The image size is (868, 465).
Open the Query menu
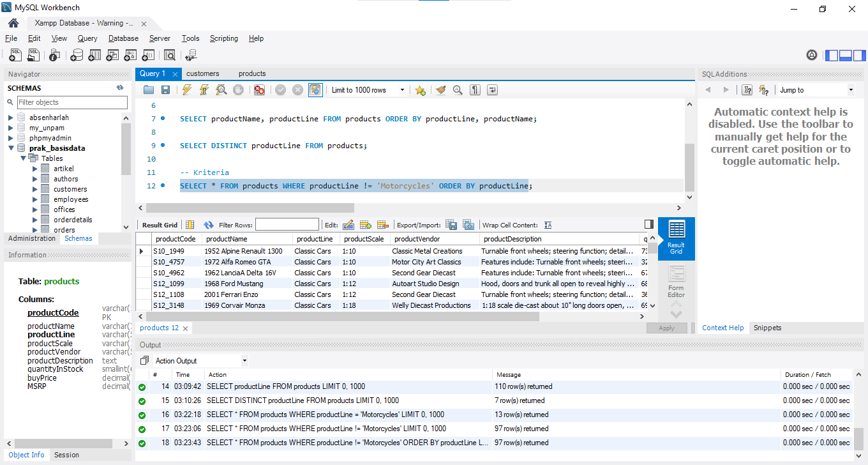point(87,38)
